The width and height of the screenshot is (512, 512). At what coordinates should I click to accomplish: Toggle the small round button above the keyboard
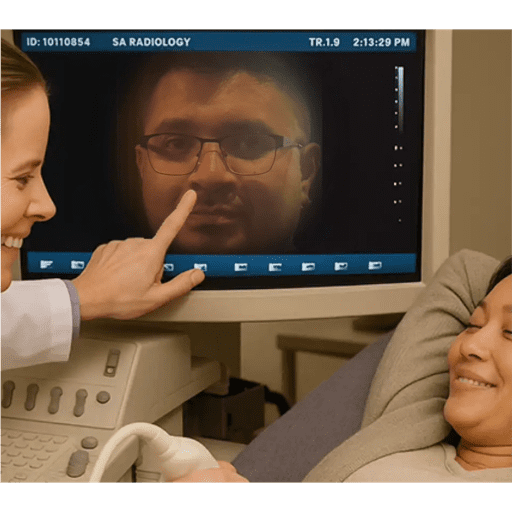pos(89,443)
